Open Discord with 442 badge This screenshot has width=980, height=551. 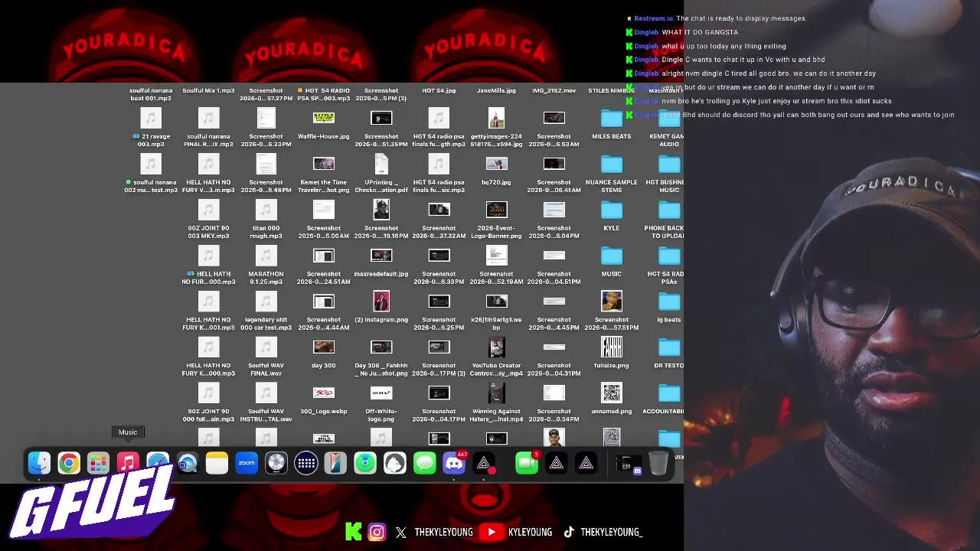[454, 463]
